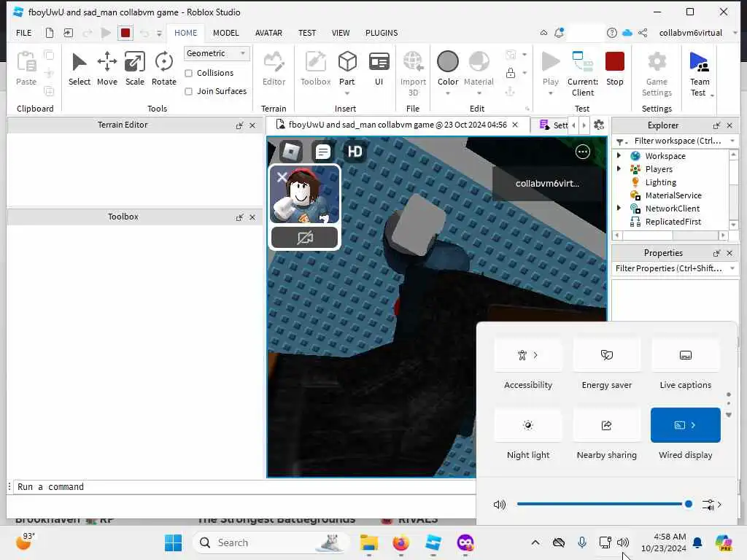Select ReplicatedFirst in Explorer

(673, 222)
